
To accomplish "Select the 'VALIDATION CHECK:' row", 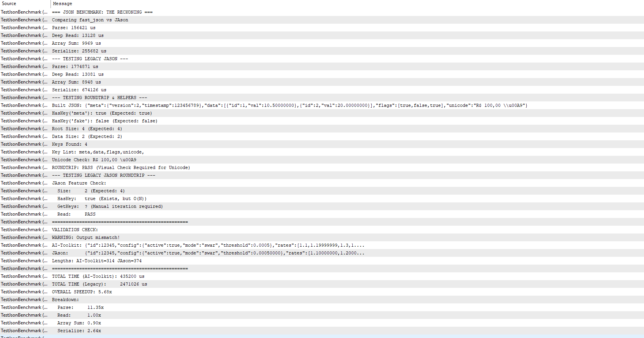I will click(322, 230).
